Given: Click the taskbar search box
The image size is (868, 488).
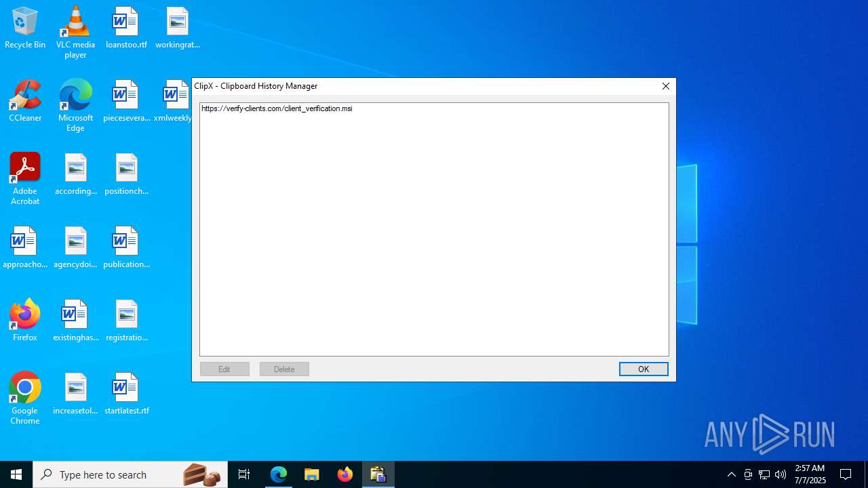Looking at the screenshot, I should (130, 474).
